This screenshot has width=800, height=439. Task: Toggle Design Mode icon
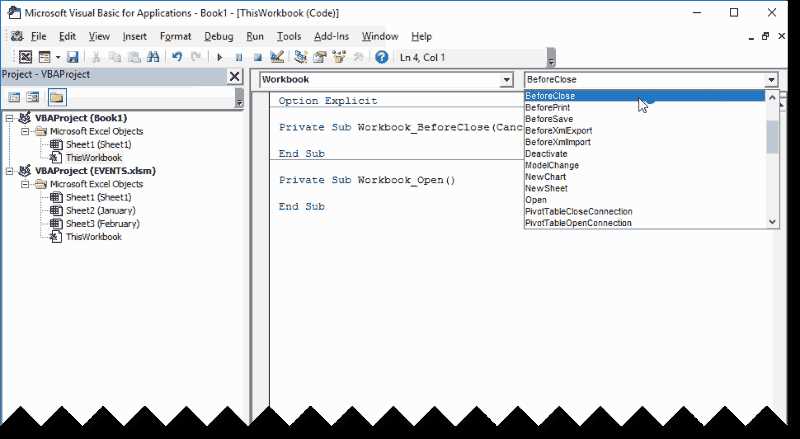tap(277, 57)
